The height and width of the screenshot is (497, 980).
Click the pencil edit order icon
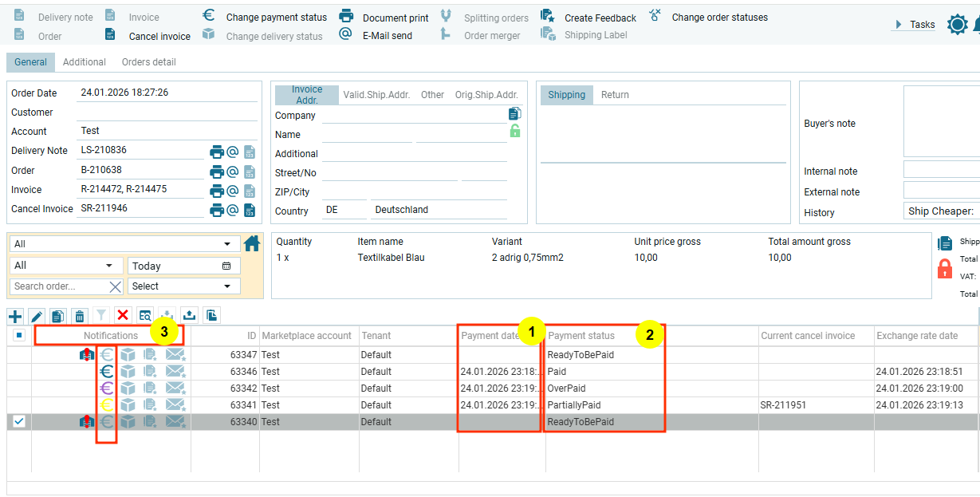point(37,316)
